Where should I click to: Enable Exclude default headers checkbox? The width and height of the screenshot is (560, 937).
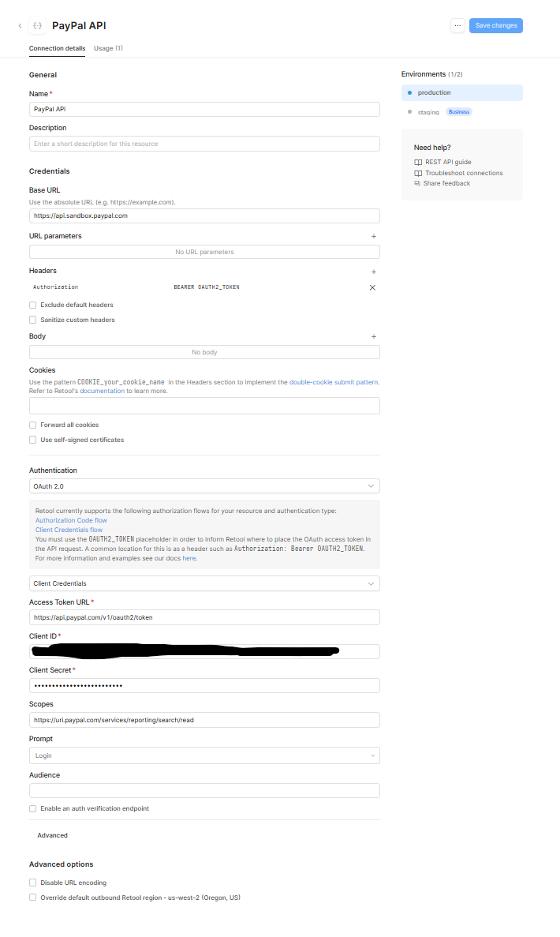33,305
